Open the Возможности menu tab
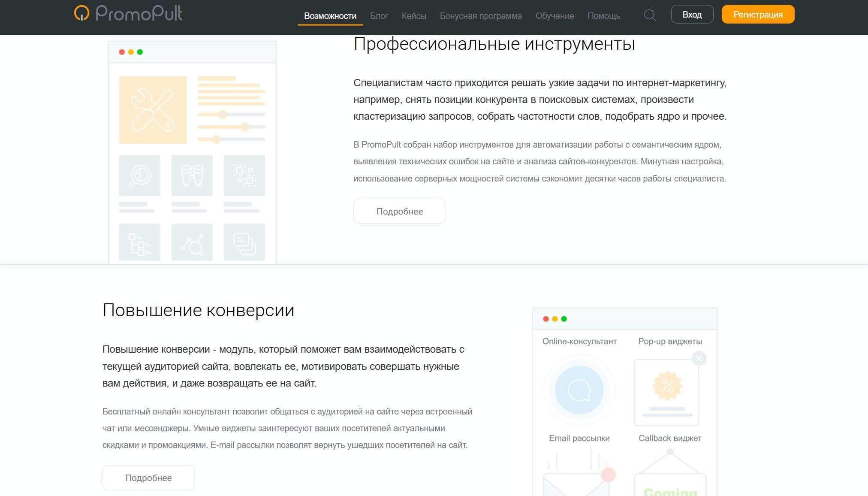Image resolution: width=868 pixels, height=496 pixels. pyautogui.click(x=330, y=16)
